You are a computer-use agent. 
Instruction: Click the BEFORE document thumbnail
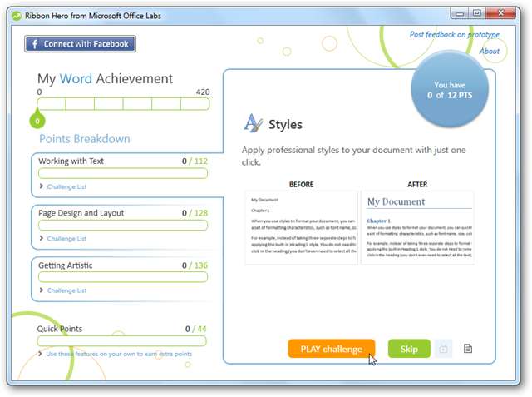coord(301,228)
